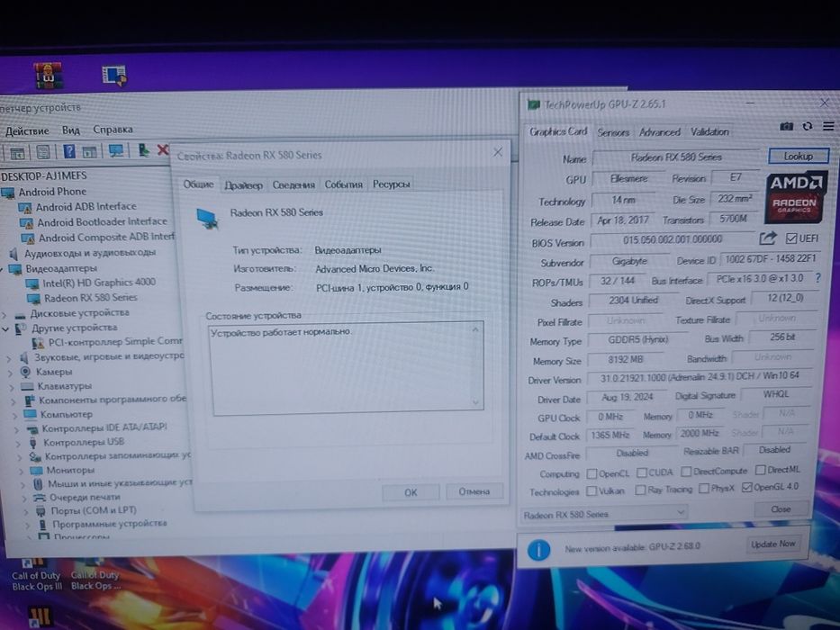Open the Вид menu

(71, 130)
